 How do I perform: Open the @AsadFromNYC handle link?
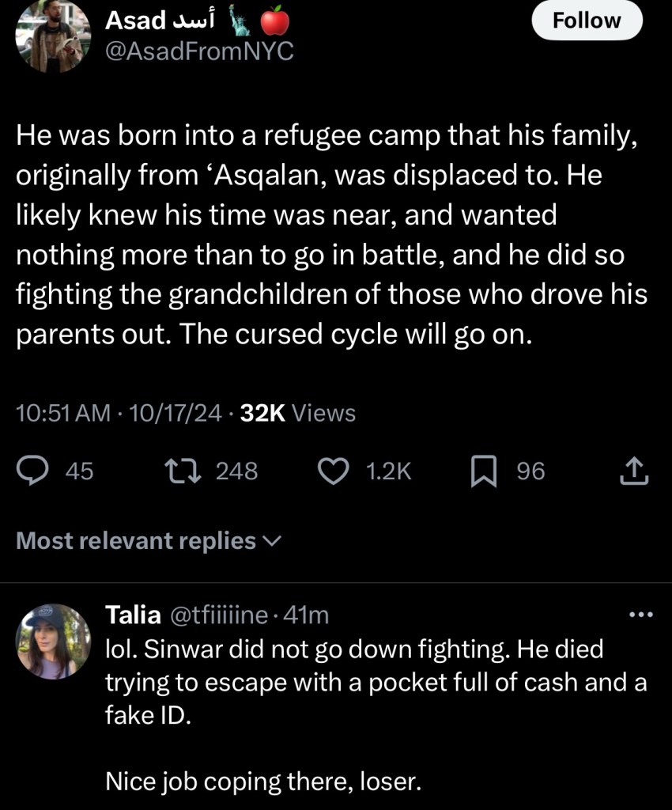click(x=199, y=51)
